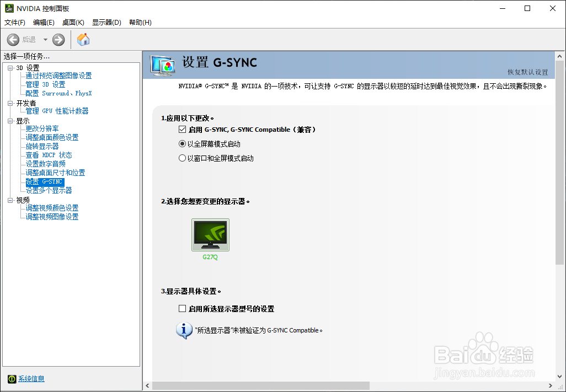Open the 系统信息 link

(31, 379)
